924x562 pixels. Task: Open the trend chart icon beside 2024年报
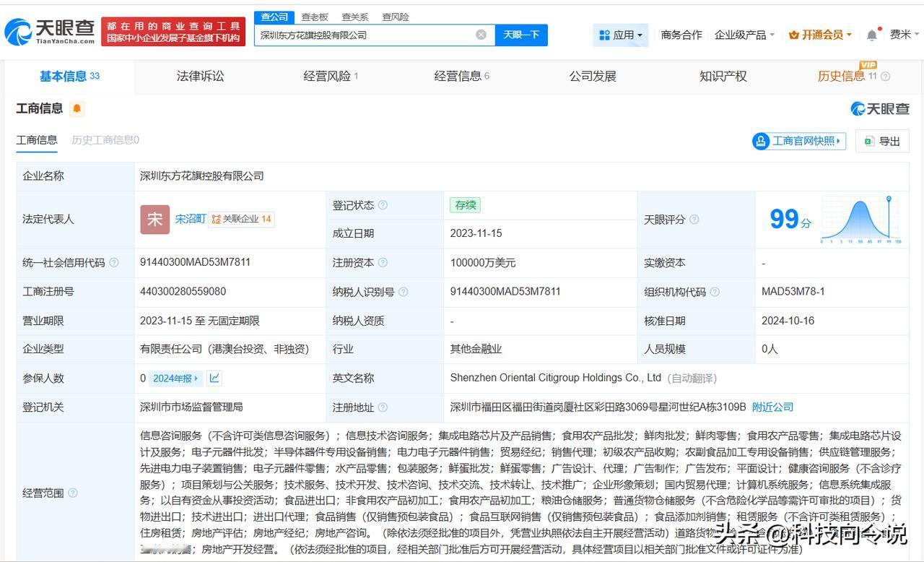214,378
